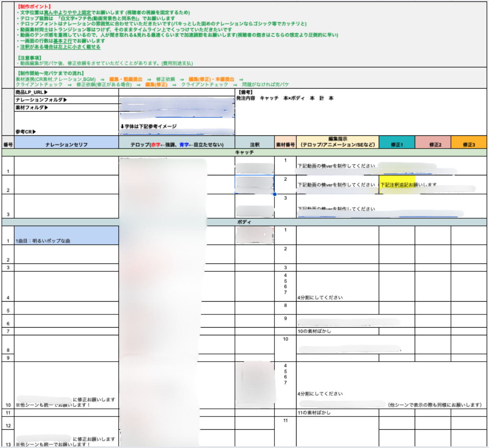Click the 素材番号 column header
This screenshot has height=448, width=489.
pos(285,145)
